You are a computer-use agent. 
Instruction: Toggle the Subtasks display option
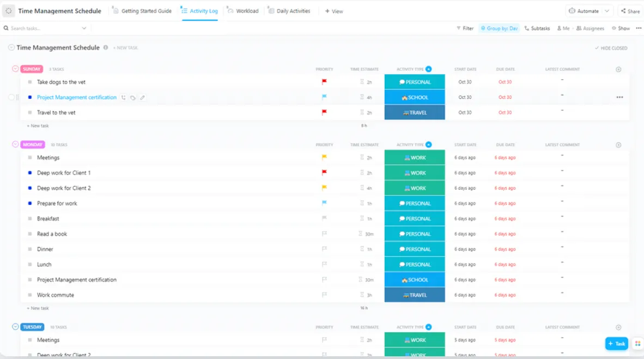point(537,28)
